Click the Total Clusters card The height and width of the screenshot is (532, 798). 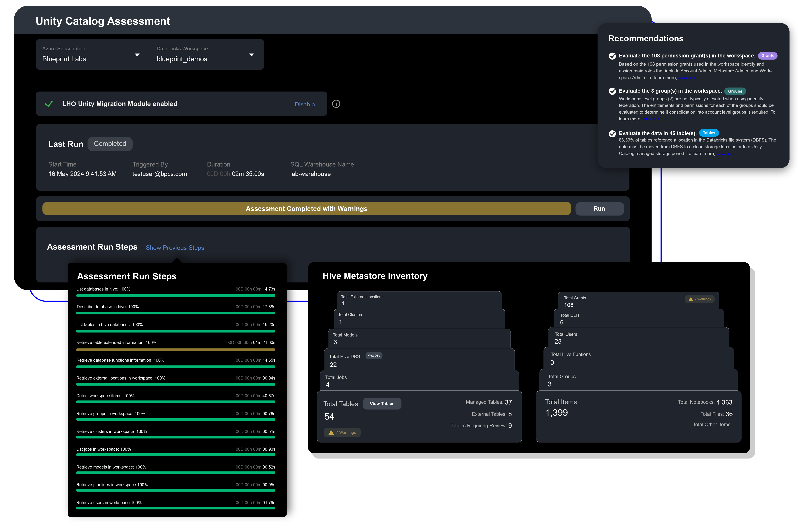pyautogui.click(x=419, y=319)
